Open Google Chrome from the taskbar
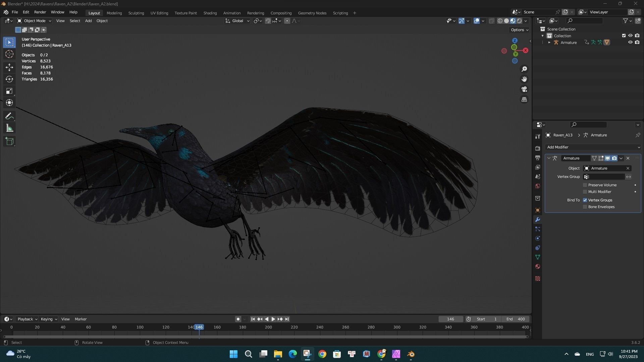This screenshot has height=362, width=644. click(322, 354)
